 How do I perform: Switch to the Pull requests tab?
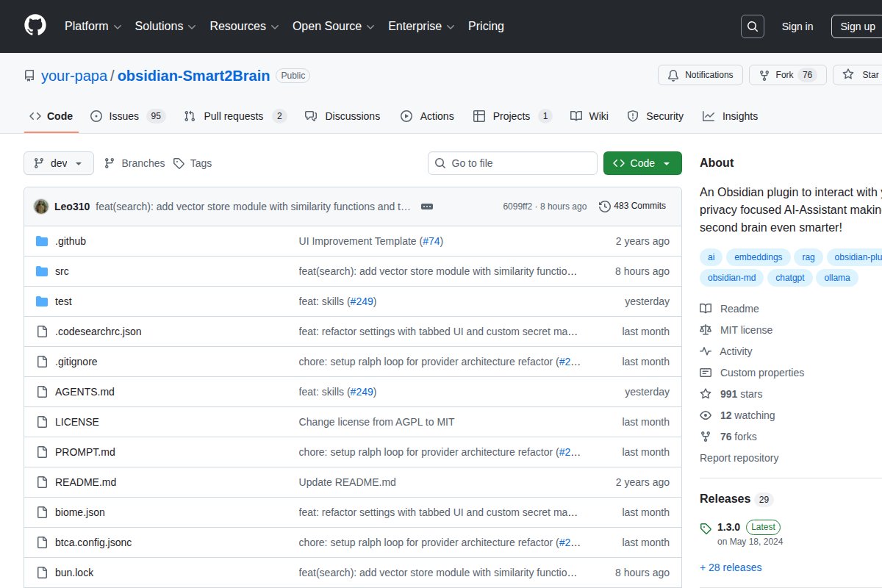tap(234, 116)
